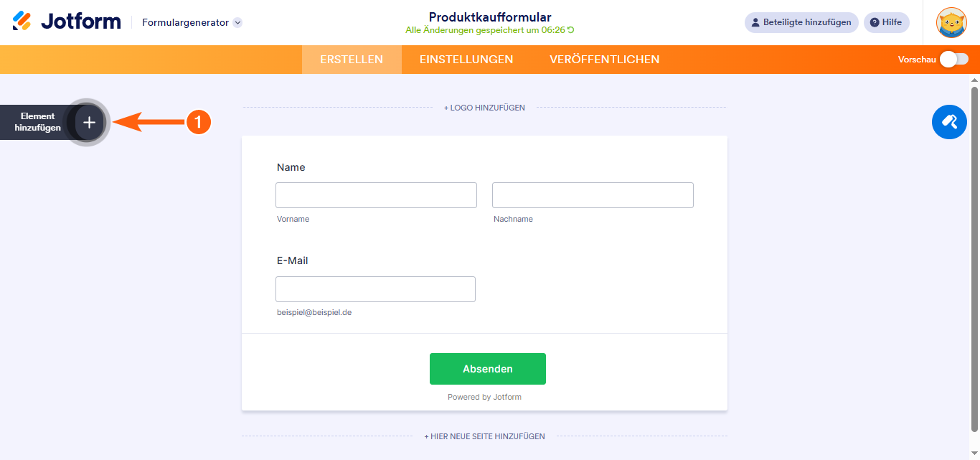Image resolution: width=980 pixels, height=460 pixels.
Task: Click the Absenden button
Action: (x=487, y=368)
